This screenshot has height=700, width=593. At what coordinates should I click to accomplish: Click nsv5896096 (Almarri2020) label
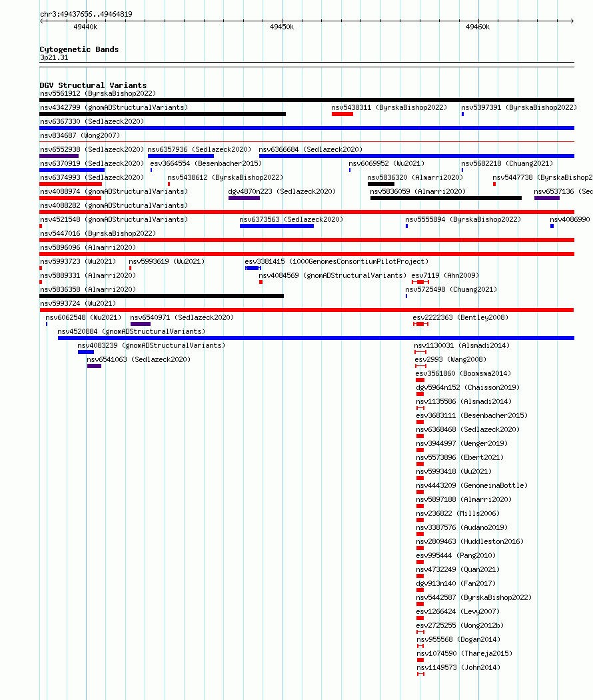[x=88, y=248]
